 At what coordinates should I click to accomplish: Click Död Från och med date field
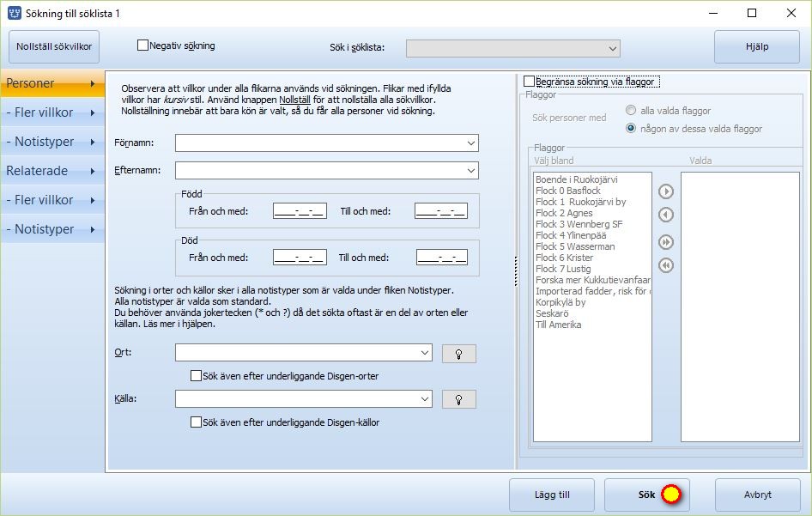[300, 257]
